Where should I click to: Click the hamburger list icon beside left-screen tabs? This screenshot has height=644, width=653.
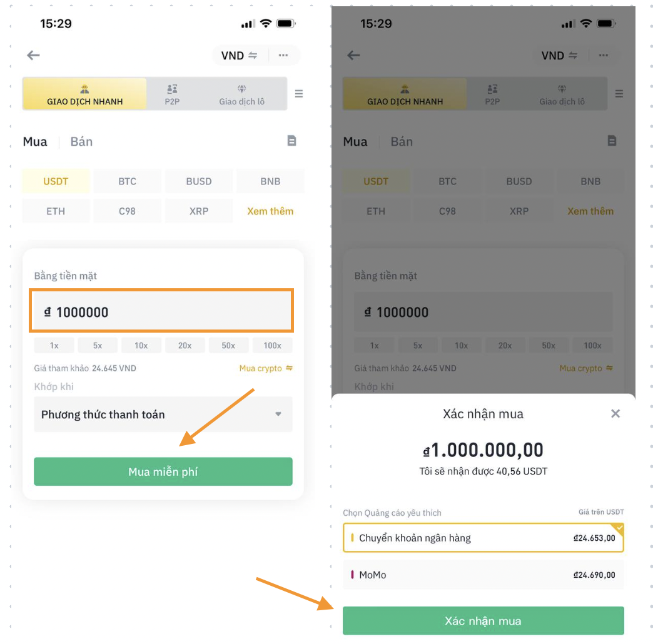click(299, 94)
